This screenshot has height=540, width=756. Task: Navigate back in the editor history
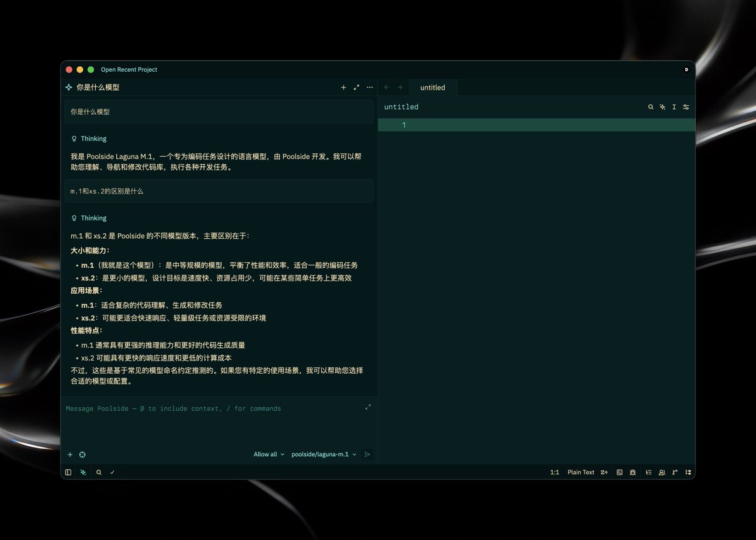click(x=387, y=88)
